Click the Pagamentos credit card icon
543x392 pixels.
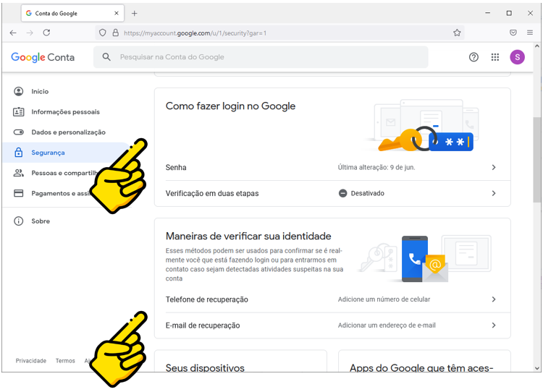18,193
